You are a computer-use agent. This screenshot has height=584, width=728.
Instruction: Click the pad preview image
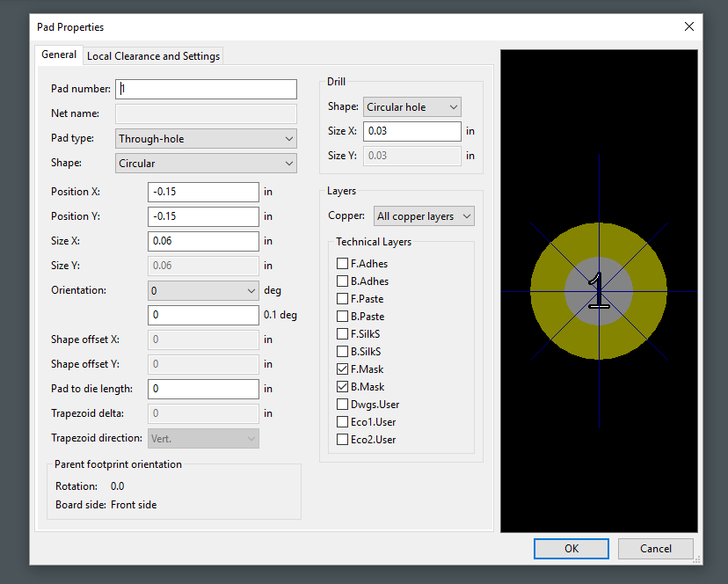(599, 290)
